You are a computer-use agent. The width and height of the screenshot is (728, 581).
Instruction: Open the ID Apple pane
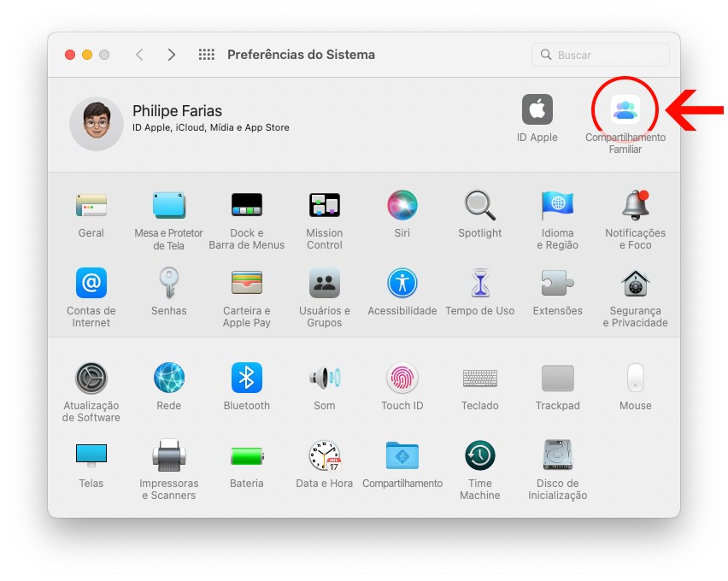tap(537, 110)
